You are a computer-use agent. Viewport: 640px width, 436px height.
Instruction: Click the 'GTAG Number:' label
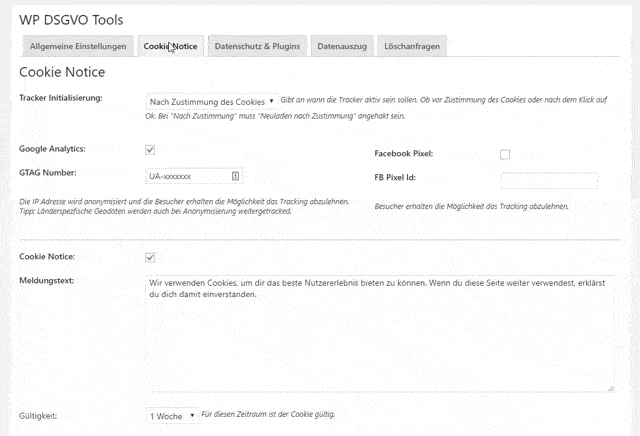tap(48, 172)
